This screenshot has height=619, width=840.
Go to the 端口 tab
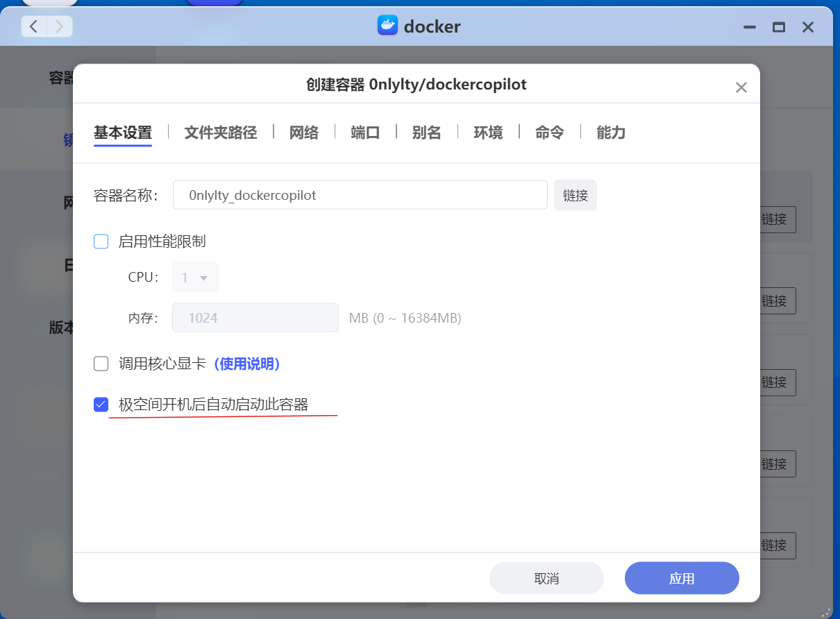[365, 133]
